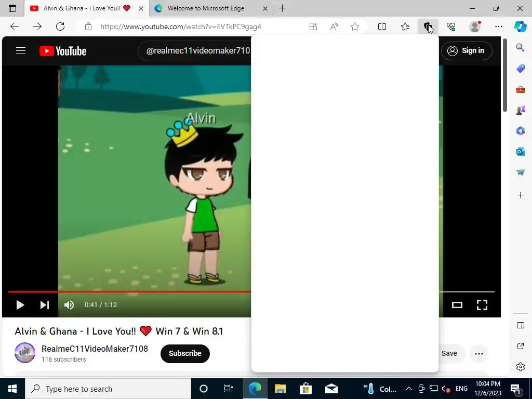Screen dimensions: 532x399
Task: Click the YouTube search box
Action: [195, 51]
